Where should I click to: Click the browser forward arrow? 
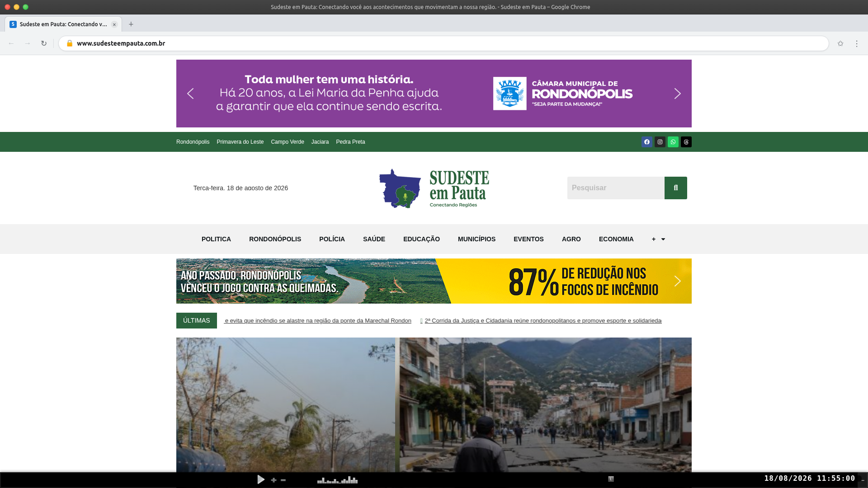(x=28, y=43)
